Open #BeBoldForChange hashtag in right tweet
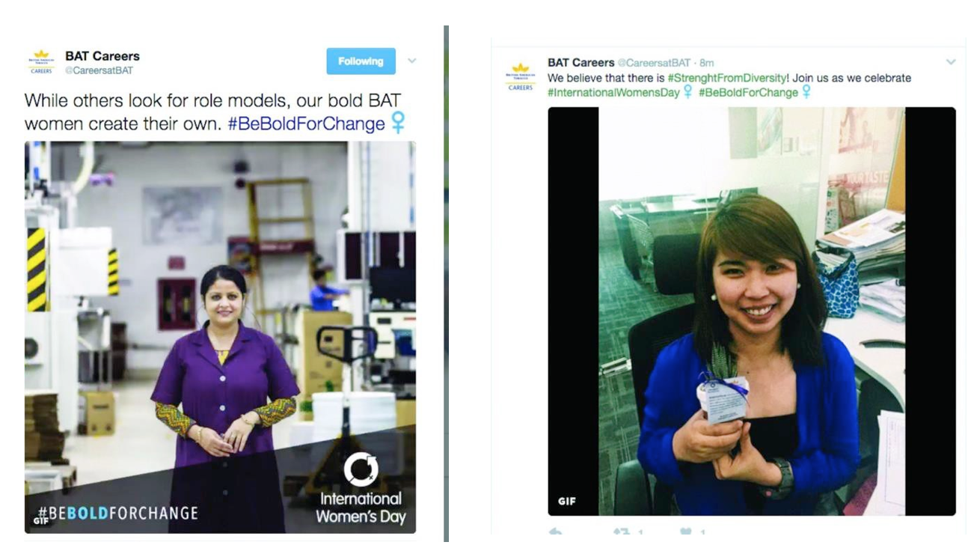Viewport: 980px width, 551px height. 748,93
